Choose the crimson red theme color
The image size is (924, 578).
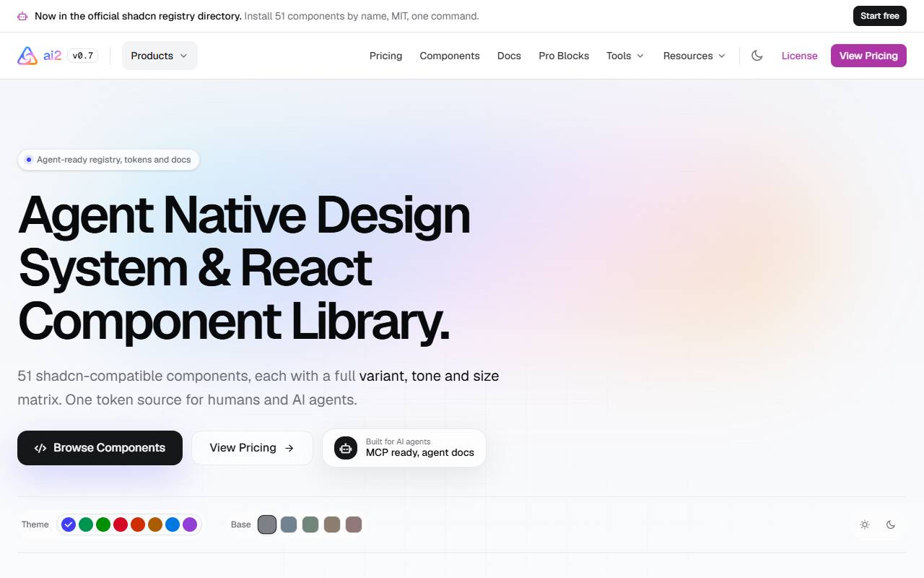(x=121, y=525)
